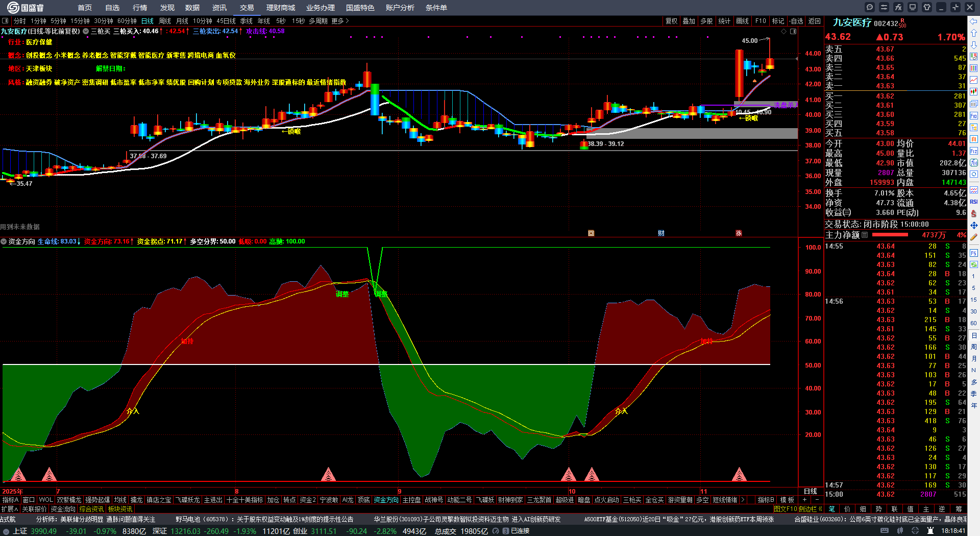Screen dimensions: 980x536
Task: Switch to 周线 weekly chart tab
Action: 165,21
